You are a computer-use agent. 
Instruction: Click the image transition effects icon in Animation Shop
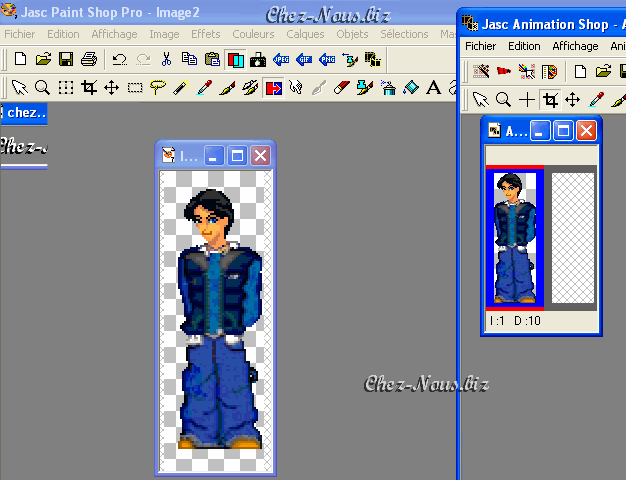pos(527,72)
